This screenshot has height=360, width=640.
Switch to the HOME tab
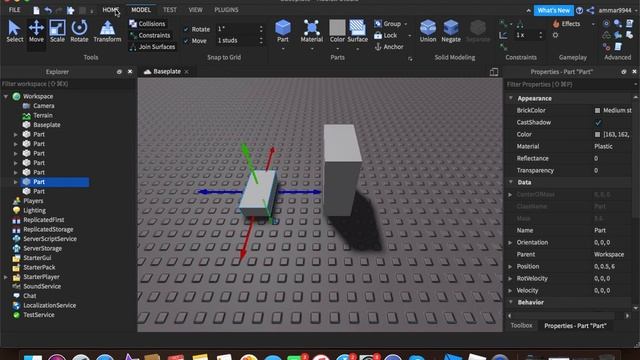coord(110,10)
